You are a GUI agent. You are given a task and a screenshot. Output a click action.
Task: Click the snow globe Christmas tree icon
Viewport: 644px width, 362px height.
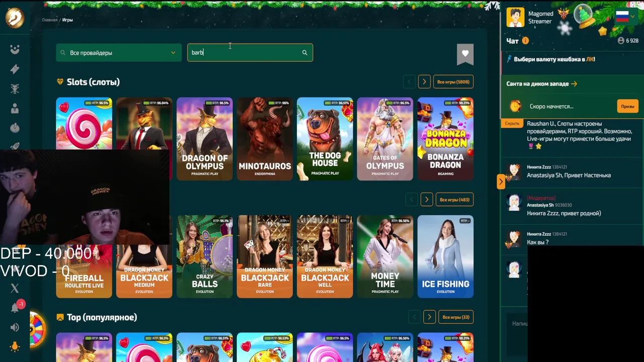tap(583, 15)
